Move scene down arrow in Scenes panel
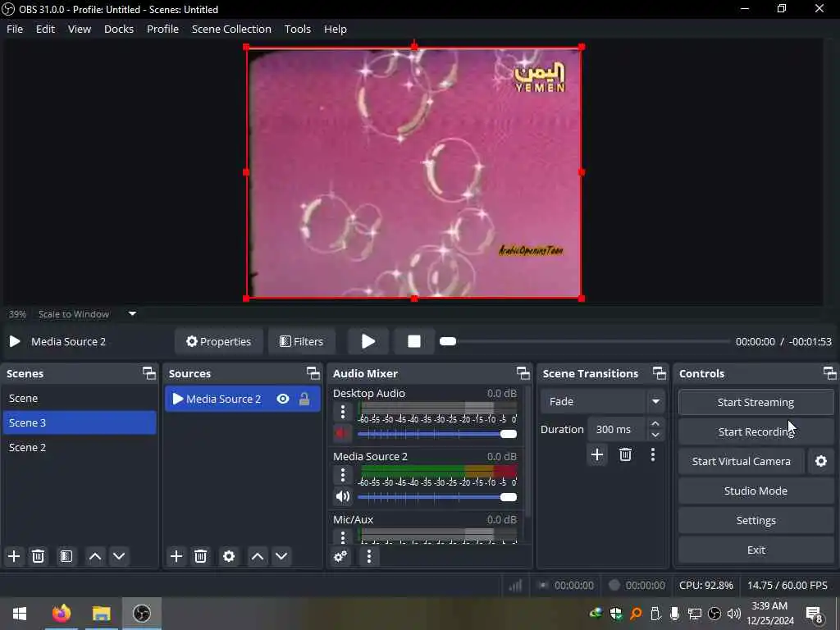This screenshot has height=630, width=840. (119, 556)
